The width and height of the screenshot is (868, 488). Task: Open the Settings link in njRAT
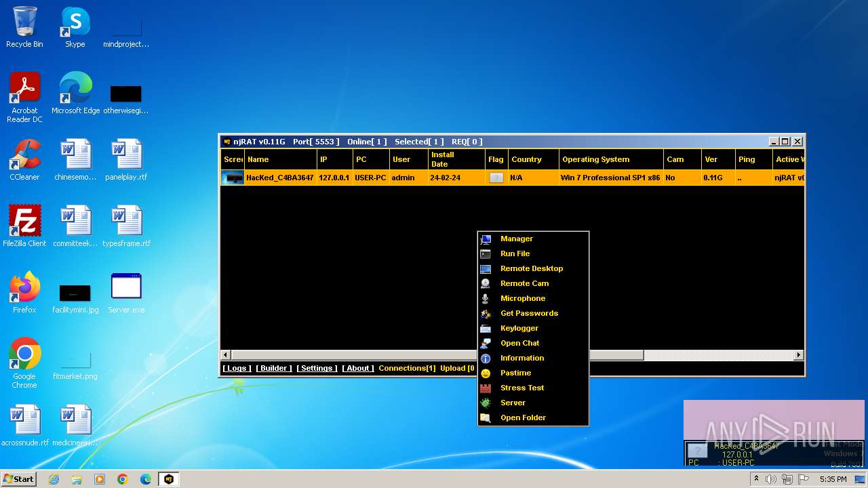click(317, 368)
